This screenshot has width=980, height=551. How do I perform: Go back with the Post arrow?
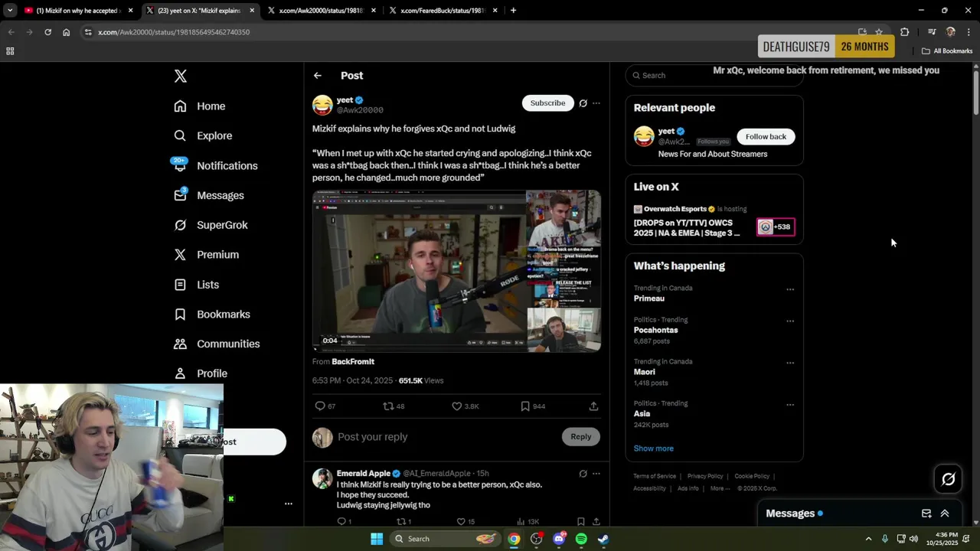318,76
